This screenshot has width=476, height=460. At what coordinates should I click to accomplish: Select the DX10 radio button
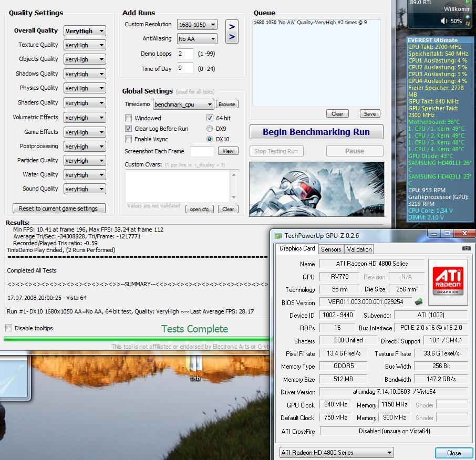click(x=210, y=139)
